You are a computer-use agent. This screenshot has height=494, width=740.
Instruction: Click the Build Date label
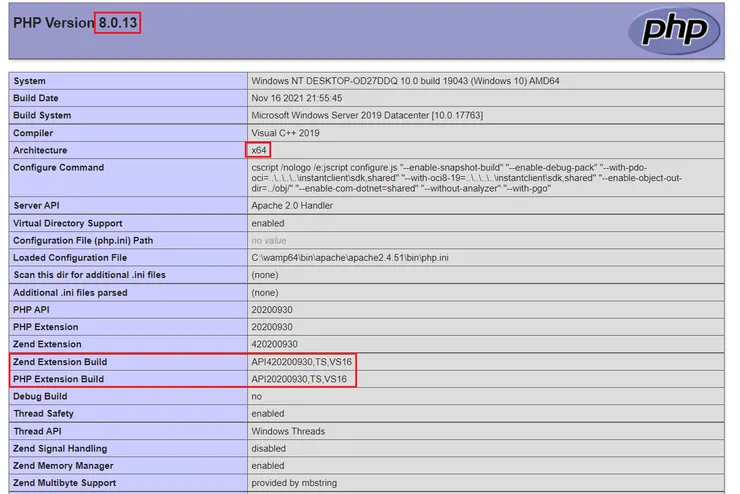click(x=35, y=98)
